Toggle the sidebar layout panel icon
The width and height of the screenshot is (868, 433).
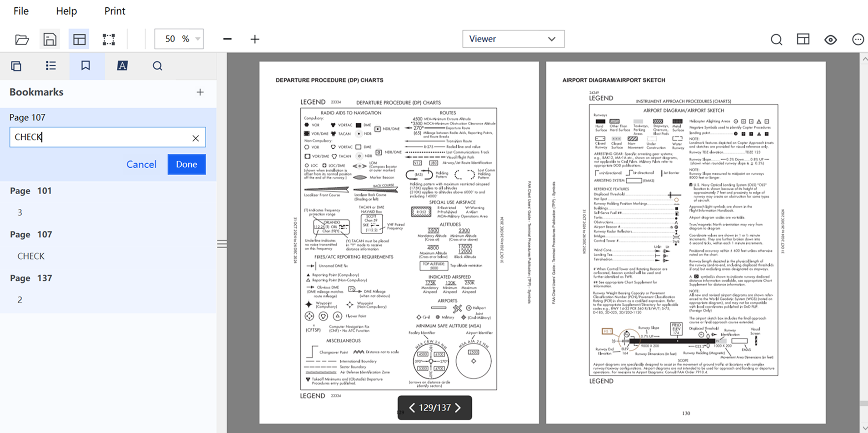tap(803, 40)
